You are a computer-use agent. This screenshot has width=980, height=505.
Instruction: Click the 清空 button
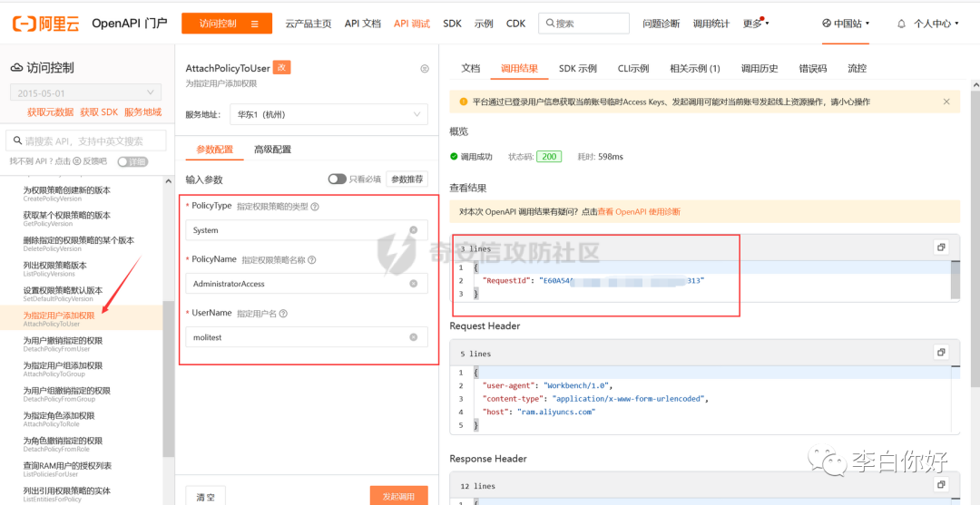pyautogui.click(x=206, y=496)
